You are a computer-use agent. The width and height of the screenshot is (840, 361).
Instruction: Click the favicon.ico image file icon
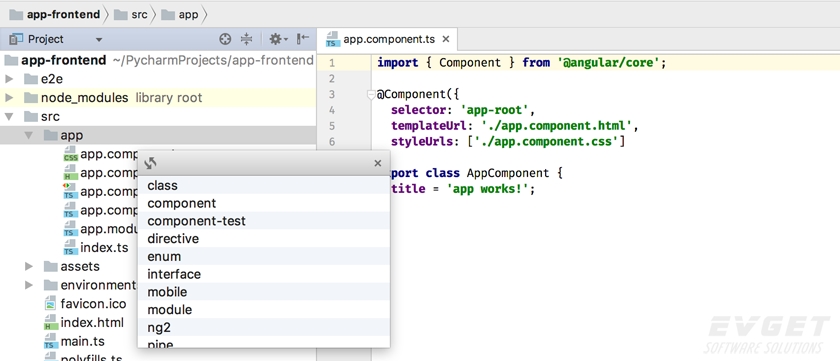coord(51,304)
